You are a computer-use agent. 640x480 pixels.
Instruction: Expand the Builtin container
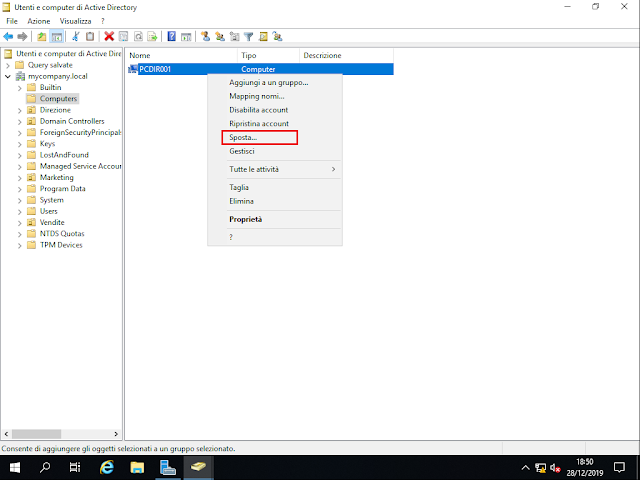pos(20,88)
